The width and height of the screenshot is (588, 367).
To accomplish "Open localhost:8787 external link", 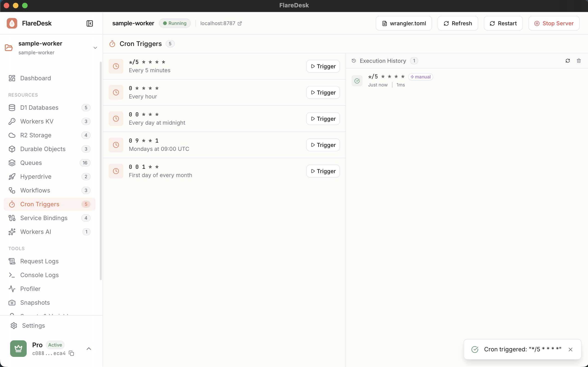I will click(221, 23).
